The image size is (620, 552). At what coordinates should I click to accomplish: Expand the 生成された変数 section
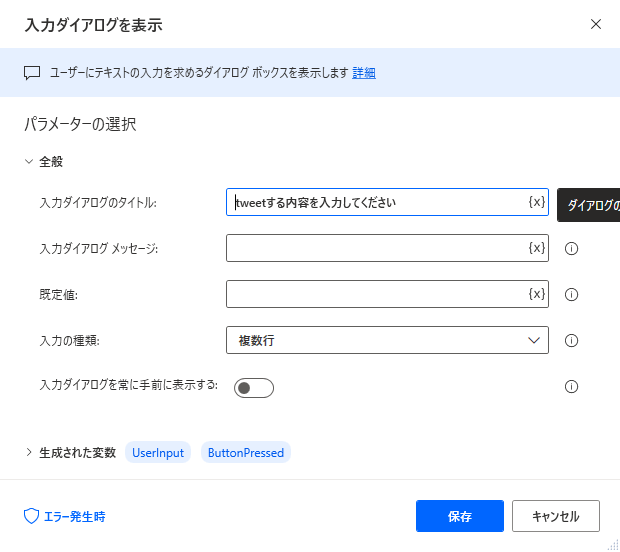pos(29,452)
